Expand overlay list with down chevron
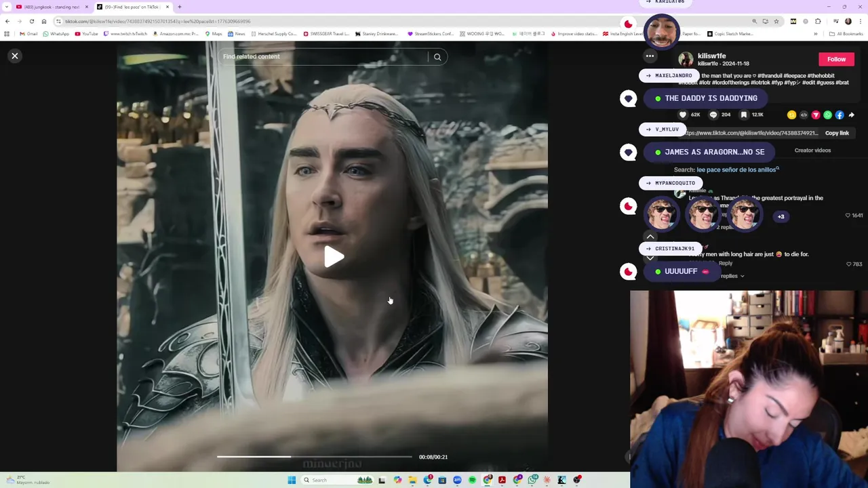The height and width of the screenshot is (488, 868). pos(650,258)
